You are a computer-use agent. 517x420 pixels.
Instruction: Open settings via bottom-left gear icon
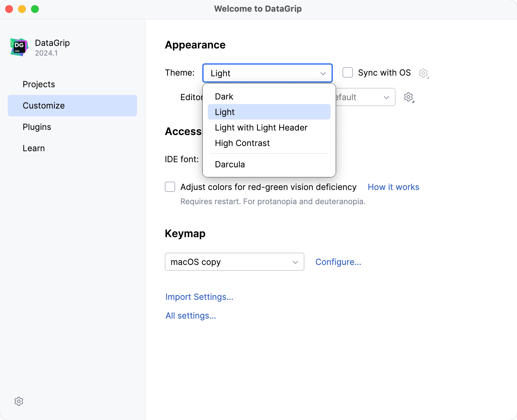tap(19, 401)
